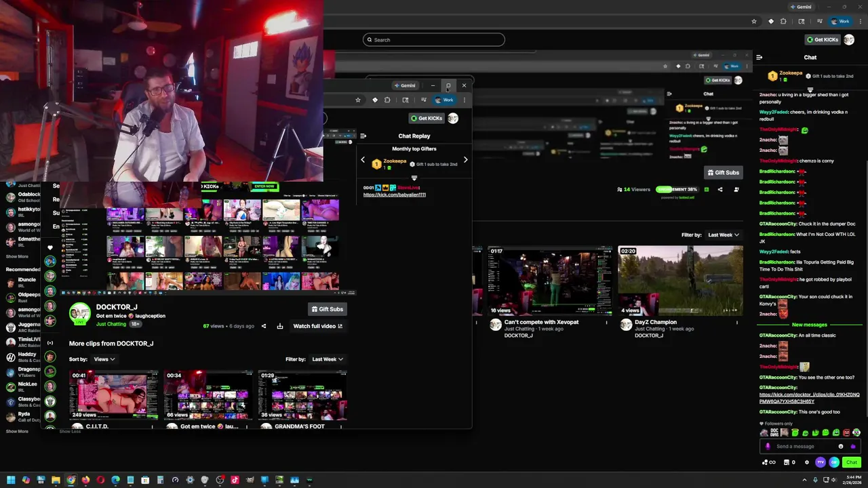Open Microsoft Edge from taskbar
Screen dimensions: 868x488
point(115,480)
